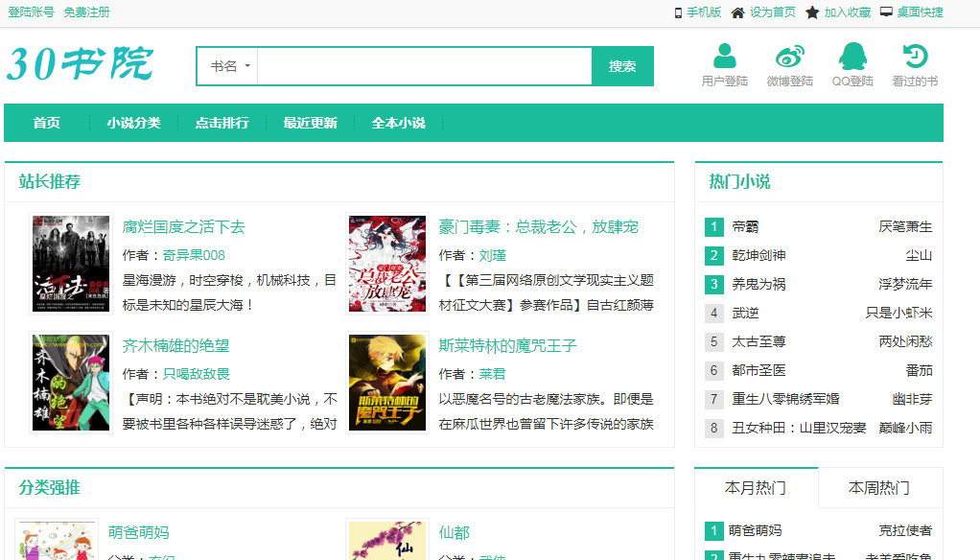This screenshot has width=980, height=560.
Task: Click the 手机版 phone icon
Action: [x=678, y=12]
